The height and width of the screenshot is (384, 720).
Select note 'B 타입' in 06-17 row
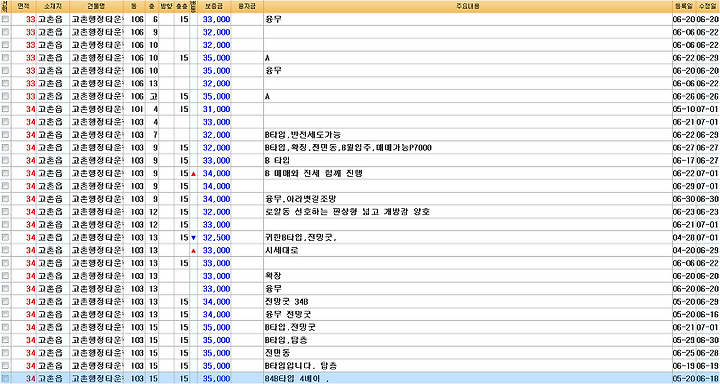(277, 161)
